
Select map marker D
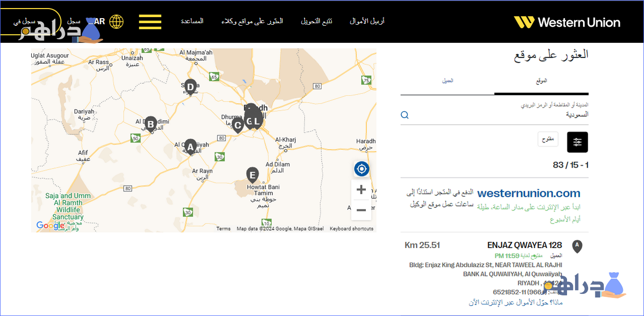click(190, 87)
